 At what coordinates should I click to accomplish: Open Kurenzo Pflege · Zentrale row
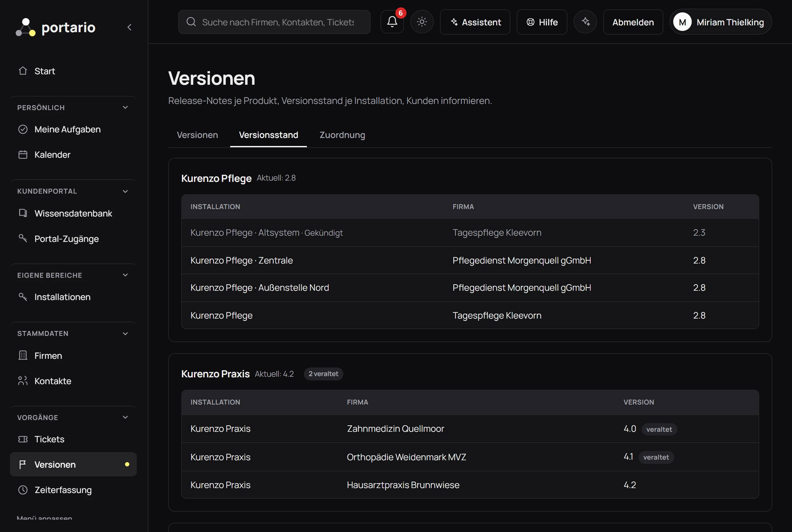click(x=470, y=260)
